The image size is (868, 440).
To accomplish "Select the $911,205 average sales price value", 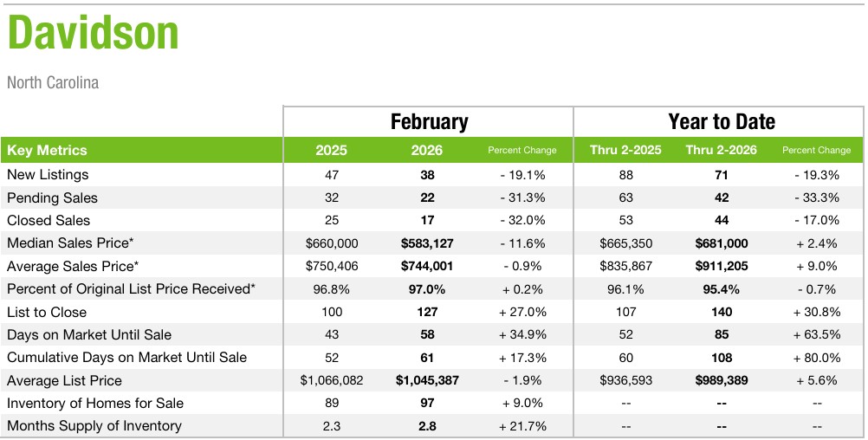I will click(721, 266).
